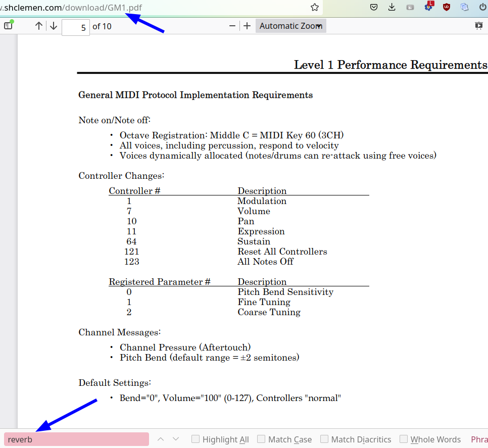Enable the Highlight All checkbox

pos(196,439)
